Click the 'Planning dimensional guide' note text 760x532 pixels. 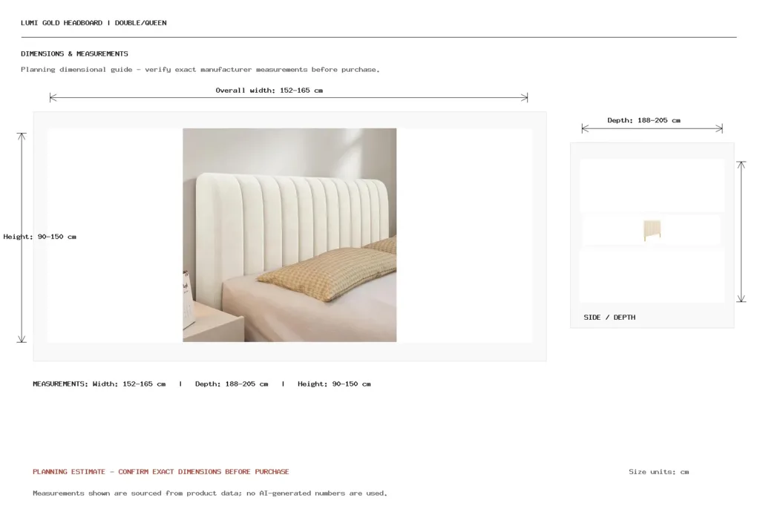(x=200, y=69)
